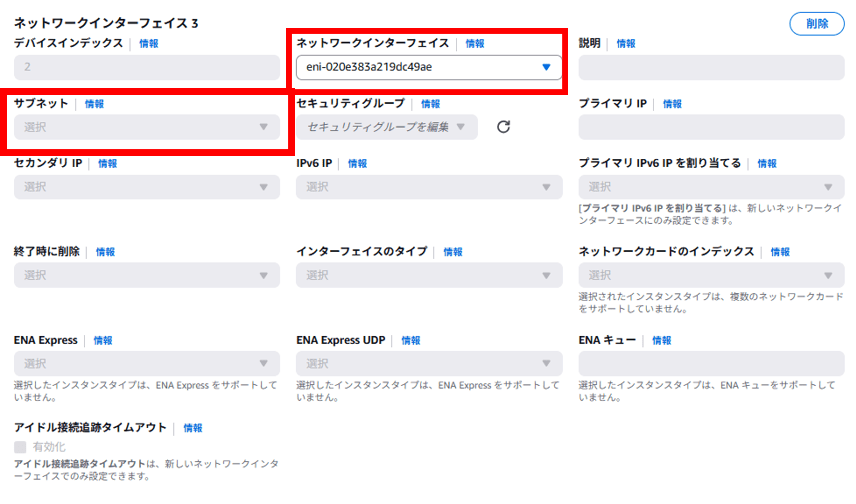The height and width of the screenshot is (504, 856).
Task: Expand the 終了時に削除 dropdown
Action: [x=147, y=275]
